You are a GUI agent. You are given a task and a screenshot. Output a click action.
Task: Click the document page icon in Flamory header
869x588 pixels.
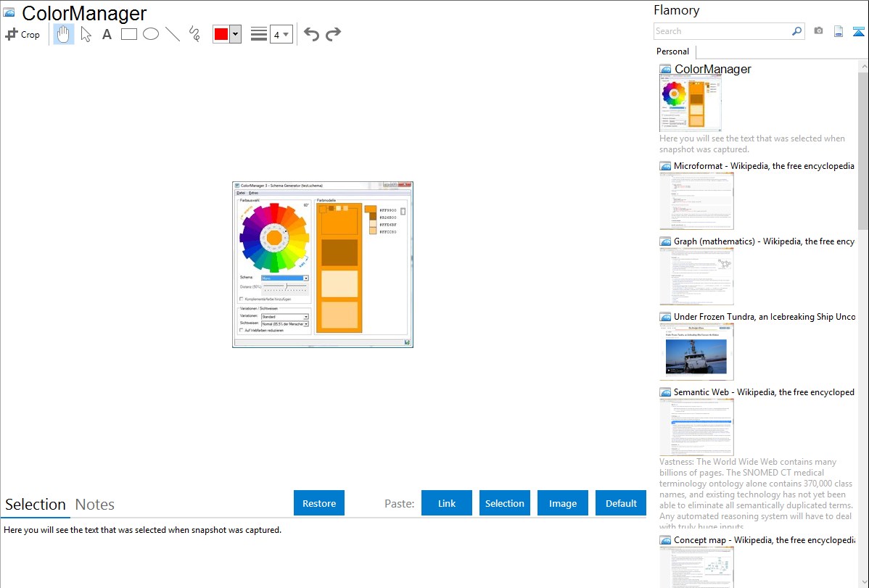839,31
